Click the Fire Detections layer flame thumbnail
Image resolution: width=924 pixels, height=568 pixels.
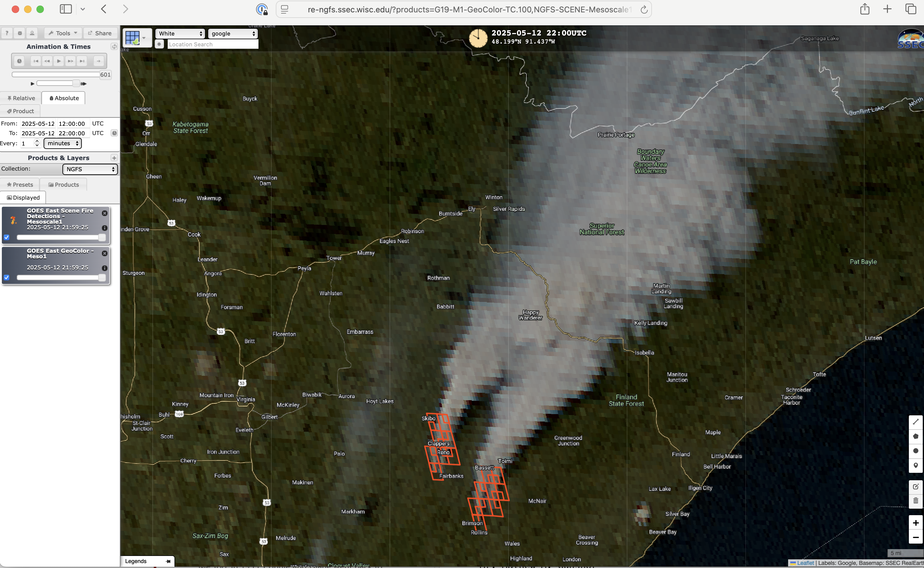coord(14,220)
